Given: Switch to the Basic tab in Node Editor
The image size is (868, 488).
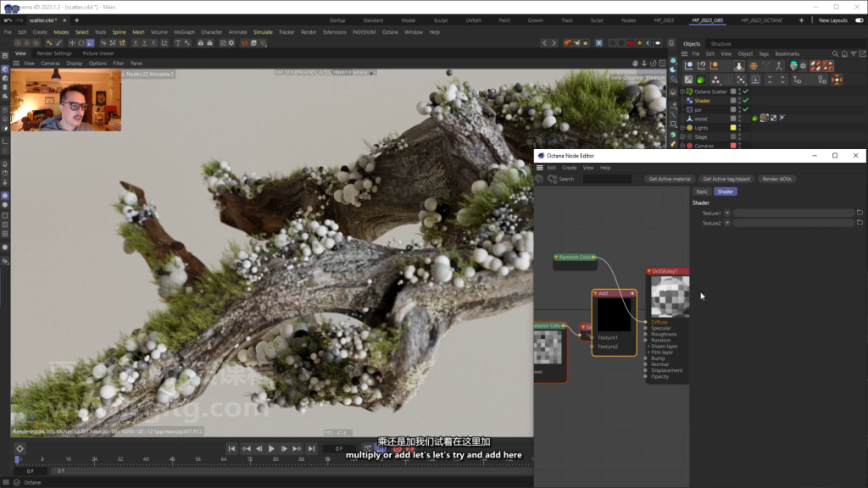Looking at the screenshot, I should [x=702, y=192].
